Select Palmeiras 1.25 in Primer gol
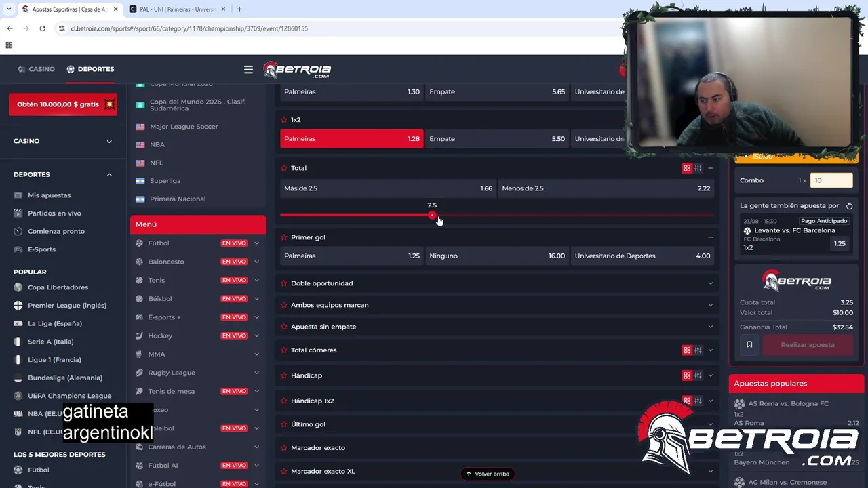 coord(352,256)
